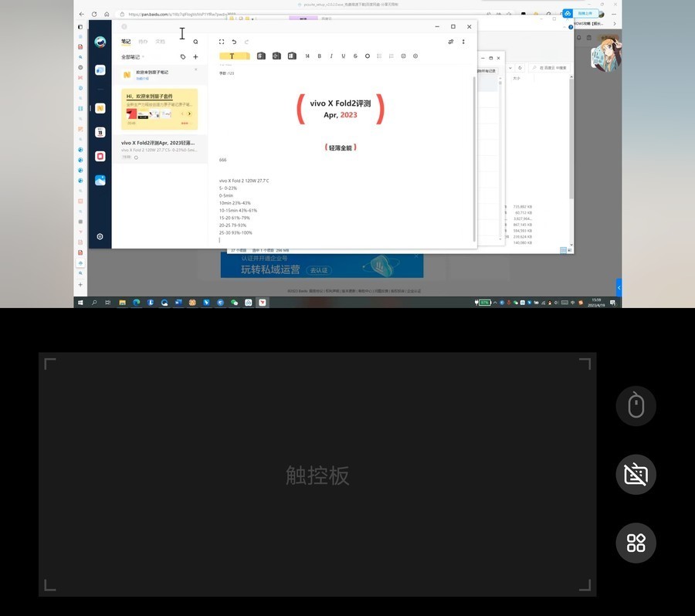The image size is (695, 616).
Task: Click the browser back arrow
Action: [82, 14]
